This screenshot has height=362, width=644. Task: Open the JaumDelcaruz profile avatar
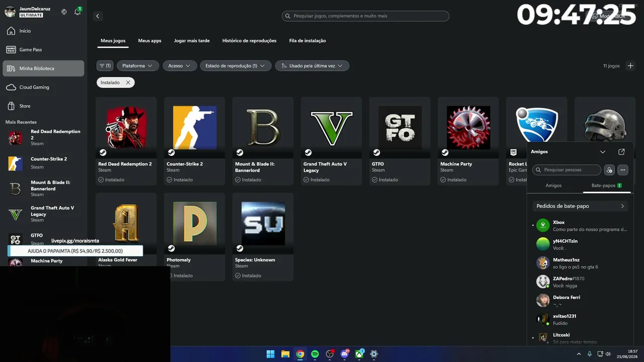click(x=10, y=12)
